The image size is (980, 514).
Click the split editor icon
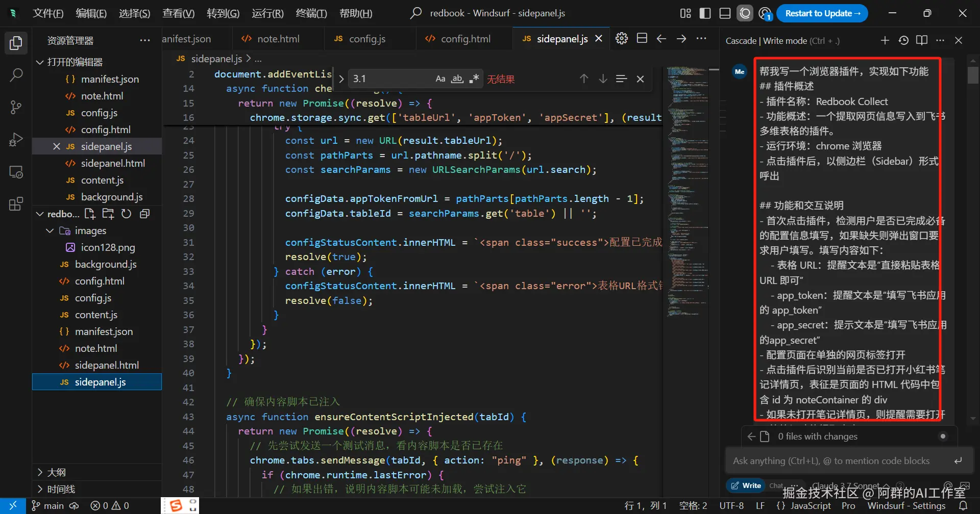coord(642,38)
